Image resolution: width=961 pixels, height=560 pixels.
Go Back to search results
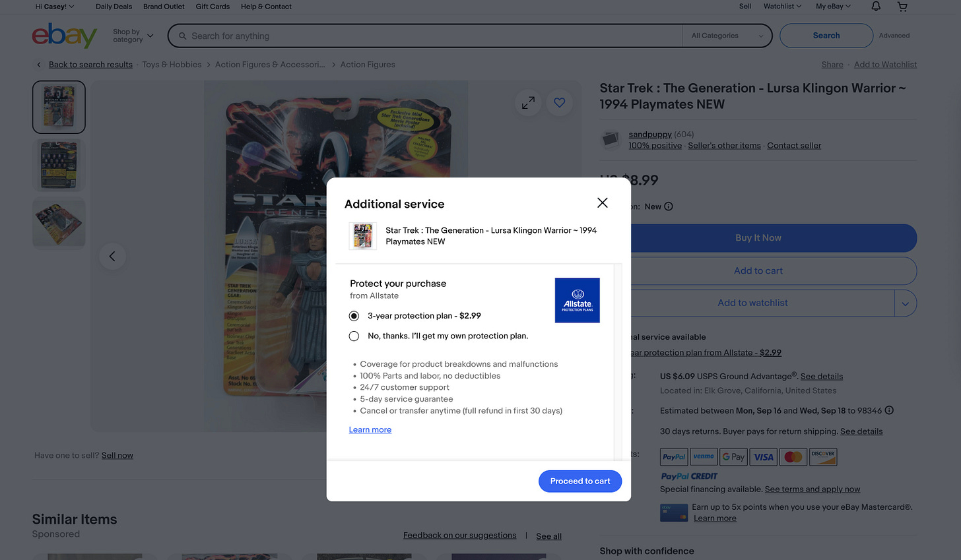coord(90,65)
